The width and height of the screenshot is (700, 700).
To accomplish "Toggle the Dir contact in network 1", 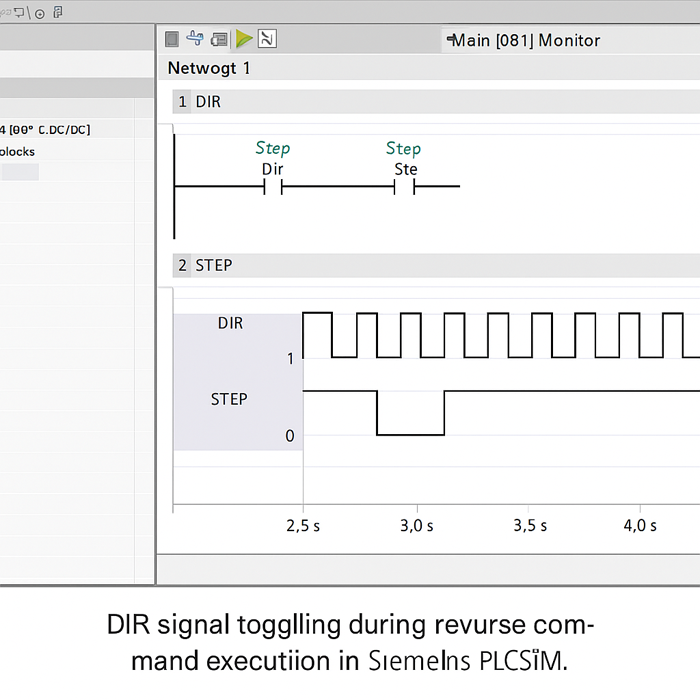I will 273,186.
